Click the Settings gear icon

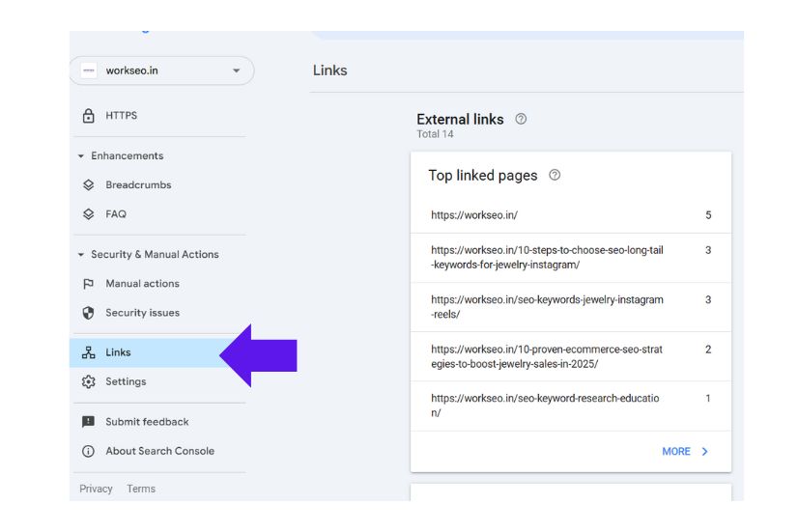(x=89, y=381)
